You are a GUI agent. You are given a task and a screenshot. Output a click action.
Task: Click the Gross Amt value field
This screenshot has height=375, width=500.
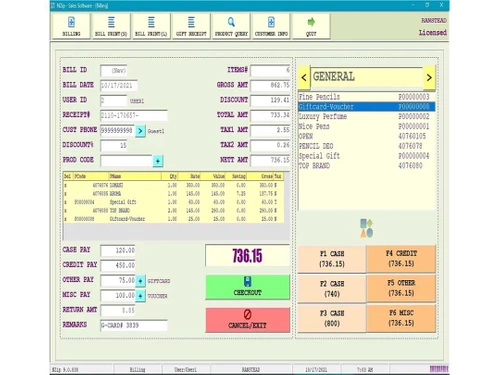tap(270, 85)
